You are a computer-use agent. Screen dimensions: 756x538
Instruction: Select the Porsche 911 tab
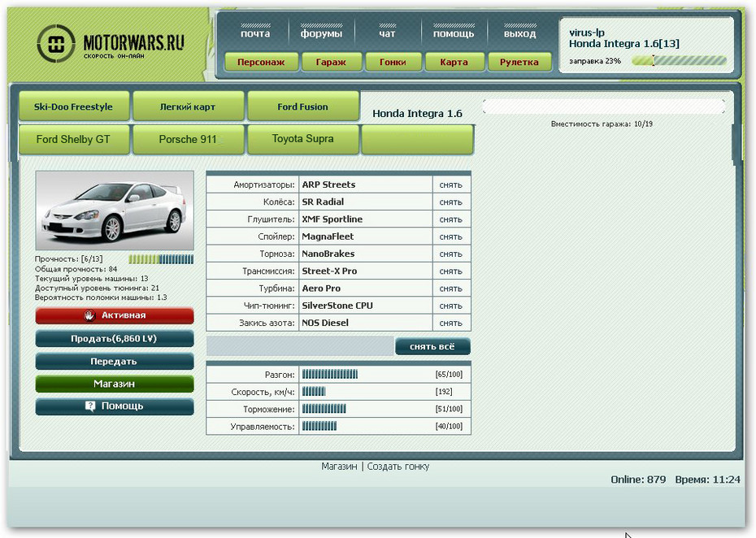[x=188, y=139]
